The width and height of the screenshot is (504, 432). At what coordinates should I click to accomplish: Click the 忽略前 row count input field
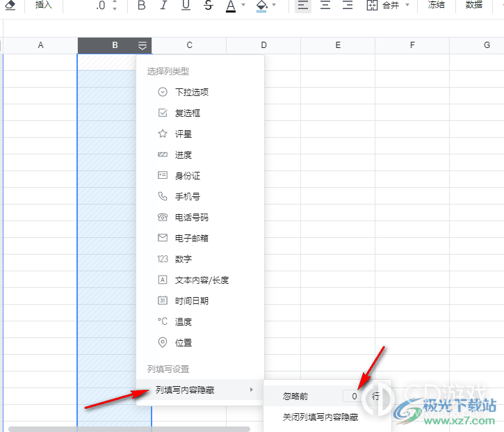pos(354,396)
